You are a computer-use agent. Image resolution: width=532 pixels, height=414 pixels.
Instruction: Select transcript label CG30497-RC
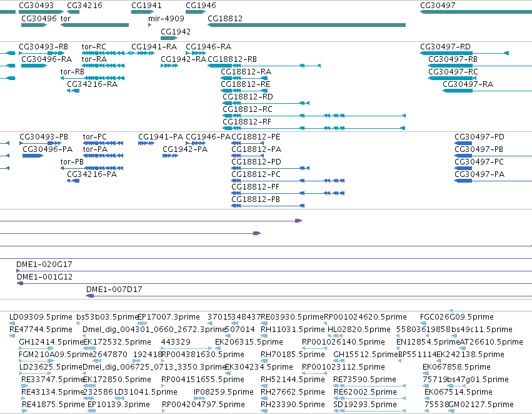coord(453,72)
